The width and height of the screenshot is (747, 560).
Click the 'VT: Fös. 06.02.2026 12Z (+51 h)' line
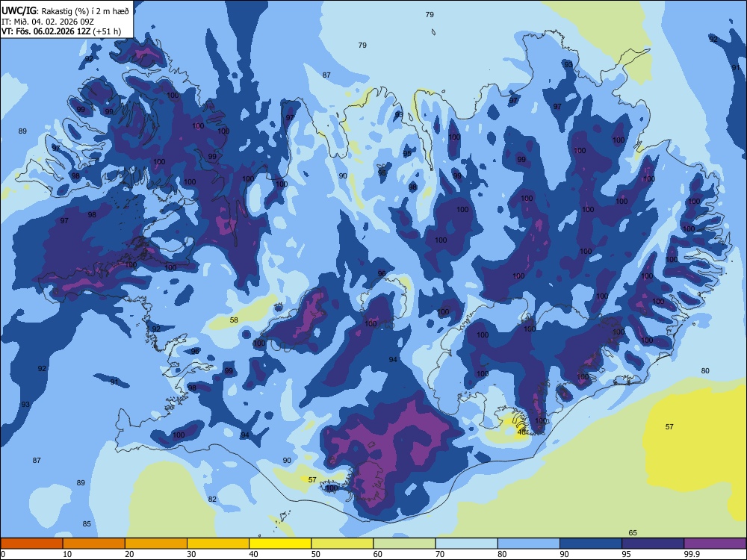tap(61, 31)
